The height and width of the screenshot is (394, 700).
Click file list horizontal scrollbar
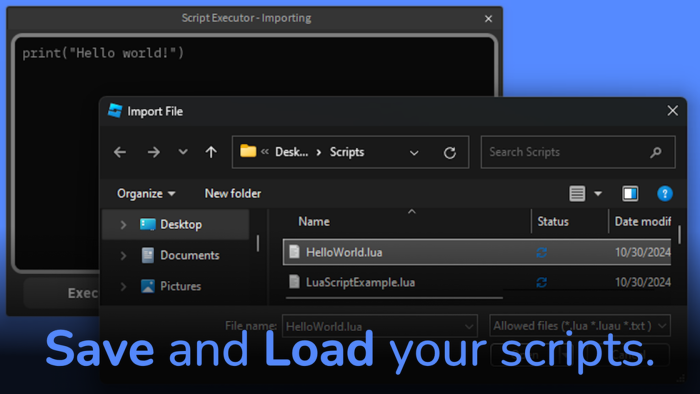pyautogui.click(x=394, y=298)
